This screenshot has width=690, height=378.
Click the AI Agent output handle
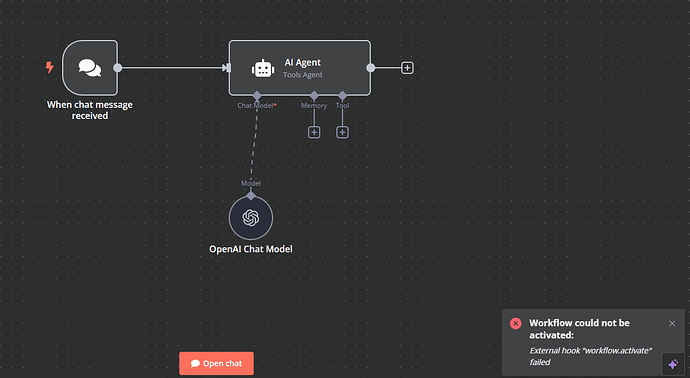tap(371, 68)
